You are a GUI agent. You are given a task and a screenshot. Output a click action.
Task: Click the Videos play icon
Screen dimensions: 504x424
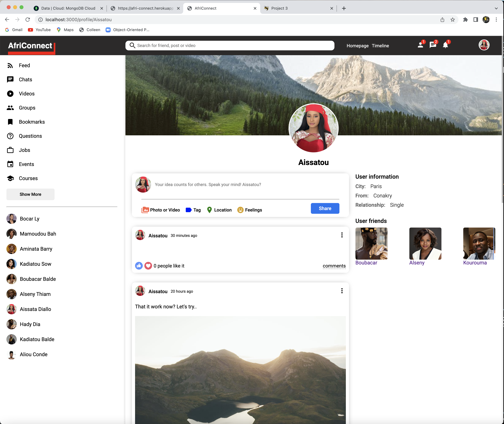(10, 93)
